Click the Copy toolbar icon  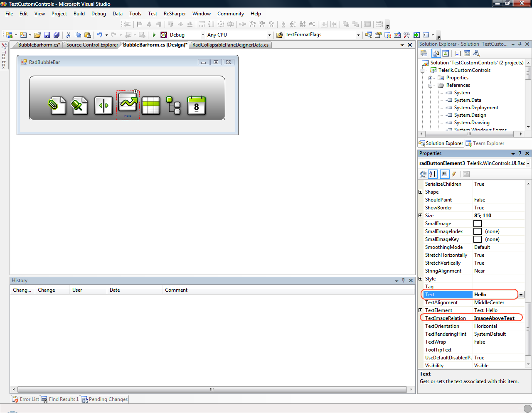78,35
